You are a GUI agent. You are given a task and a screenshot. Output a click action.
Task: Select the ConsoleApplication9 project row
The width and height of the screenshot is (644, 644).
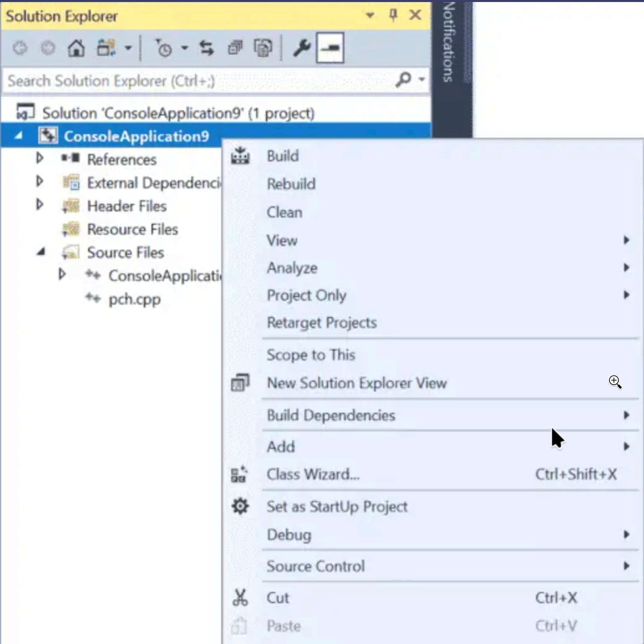(216, 136)
